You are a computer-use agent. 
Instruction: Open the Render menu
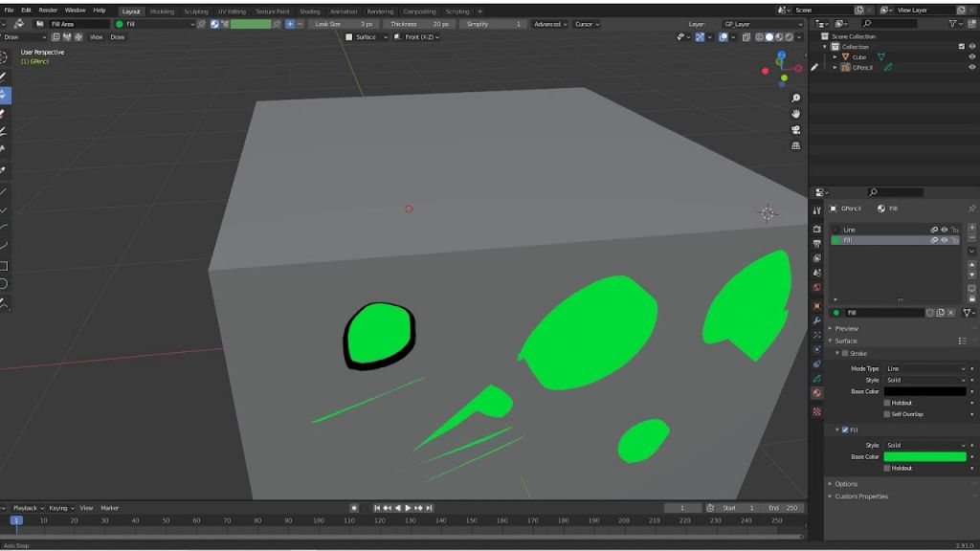(48, 10)
